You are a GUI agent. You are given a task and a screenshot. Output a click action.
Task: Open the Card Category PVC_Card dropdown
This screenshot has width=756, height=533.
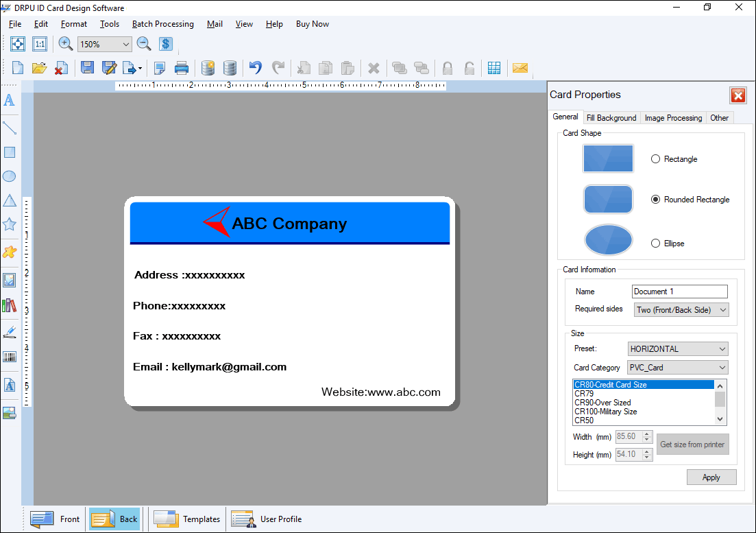coord(678,368)
